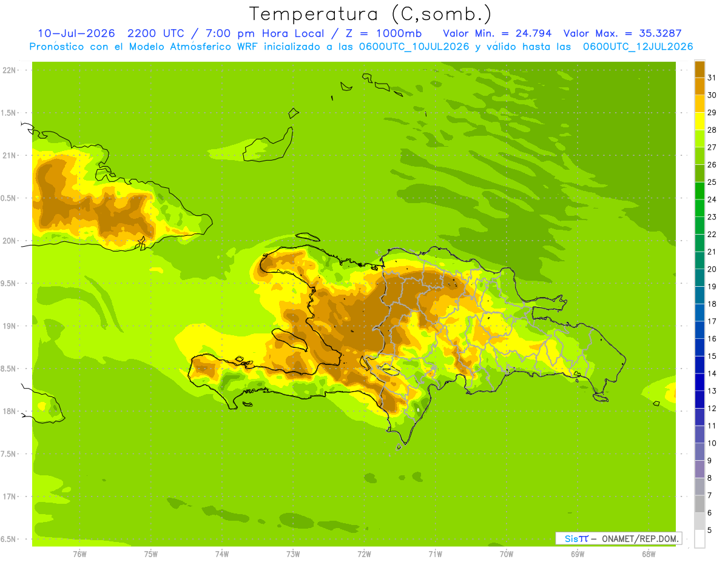Click the "73W" longitude axis label

click(293, 554)
